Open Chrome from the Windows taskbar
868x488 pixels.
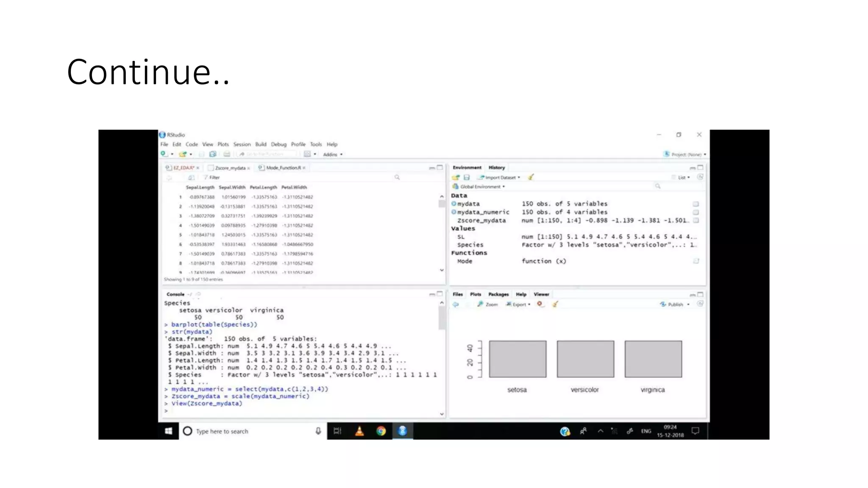point(381,431)
